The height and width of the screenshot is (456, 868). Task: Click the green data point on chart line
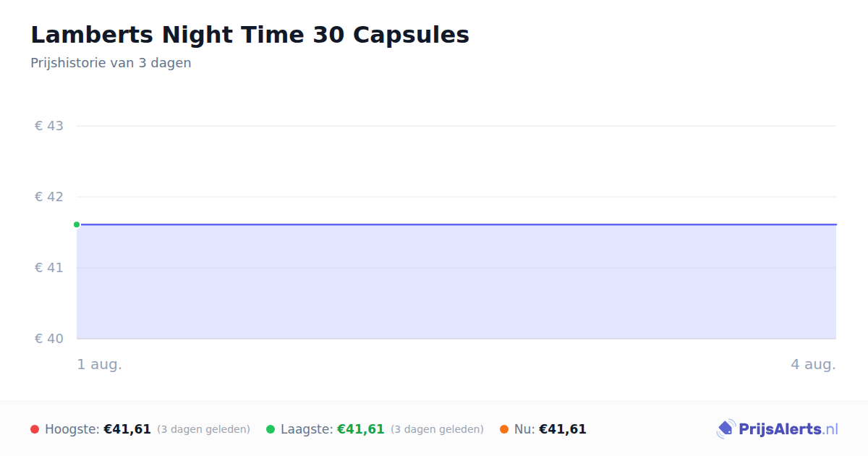[77, 224]
